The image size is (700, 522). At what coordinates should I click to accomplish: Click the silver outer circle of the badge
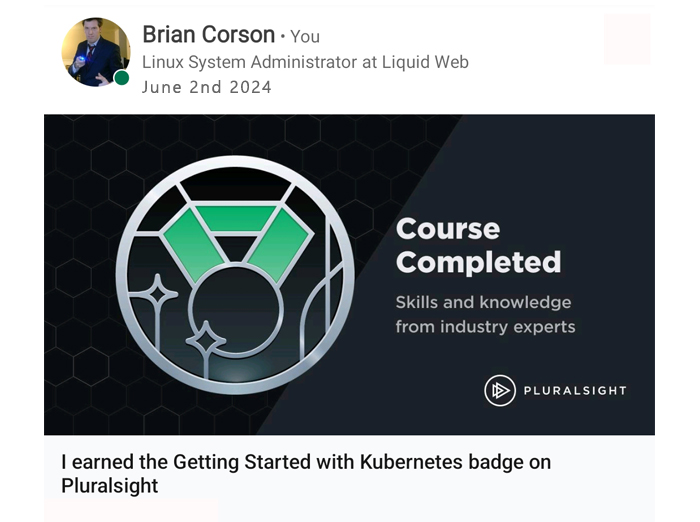pos(121,275)
